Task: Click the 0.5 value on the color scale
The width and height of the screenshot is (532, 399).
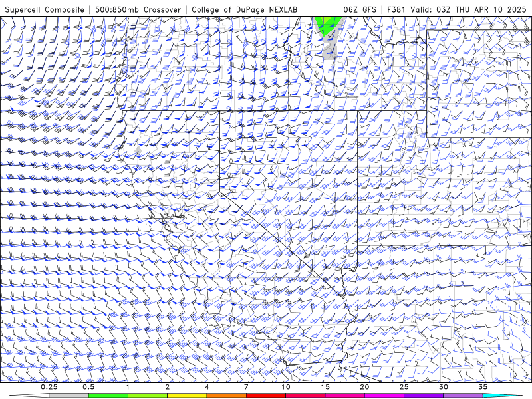Action: pos(88,387)
